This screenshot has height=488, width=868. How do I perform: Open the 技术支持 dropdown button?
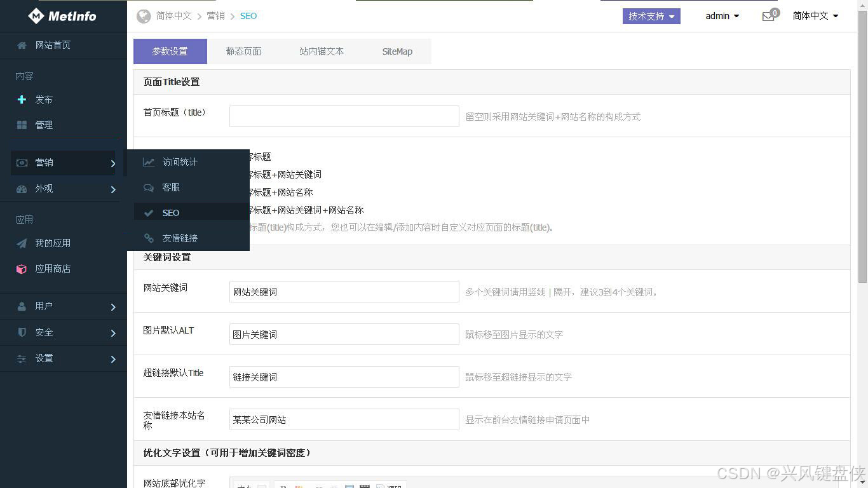(651, 16)
